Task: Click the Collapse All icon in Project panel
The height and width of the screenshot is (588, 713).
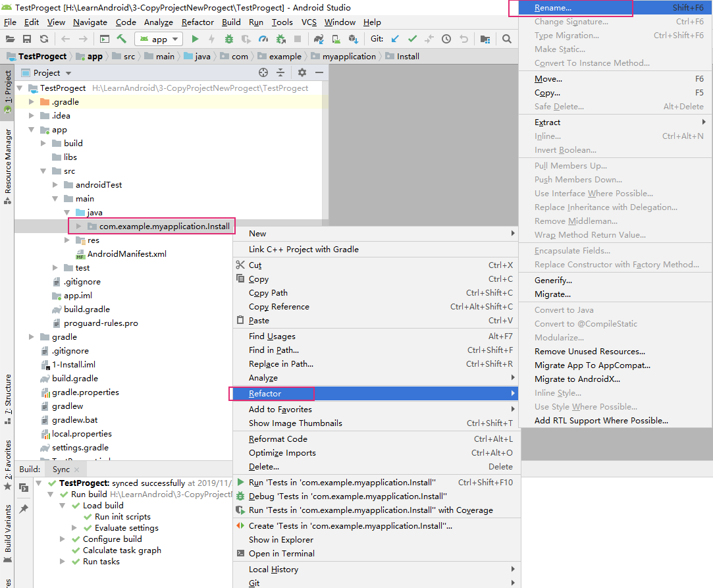Action: [280, 72]
